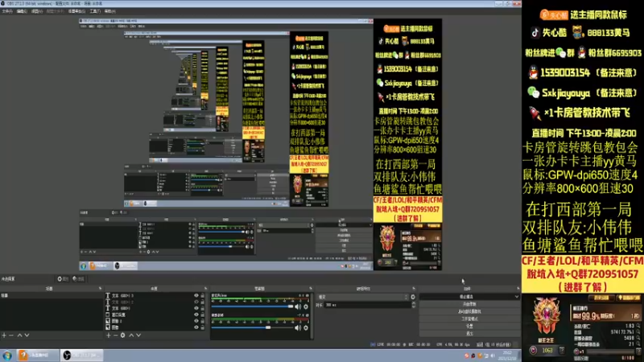
Task: Move source up in Sources panel
Action: coord(131,335)
